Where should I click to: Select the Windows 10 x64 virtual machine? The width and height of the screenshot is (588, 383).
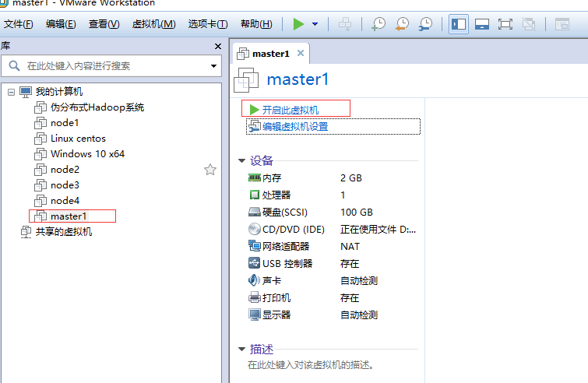coord(87,154)
